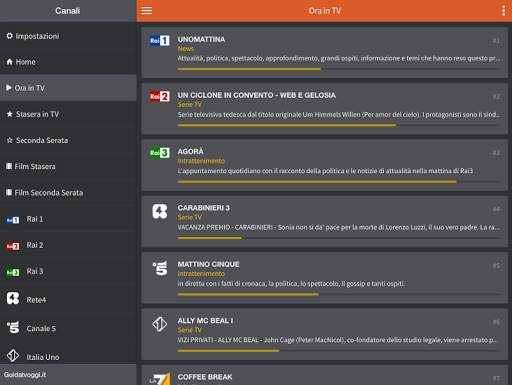Open Film Stasera menu item
Screen dimensions: 512x385
pyautogui.click(x=68, y=166)
